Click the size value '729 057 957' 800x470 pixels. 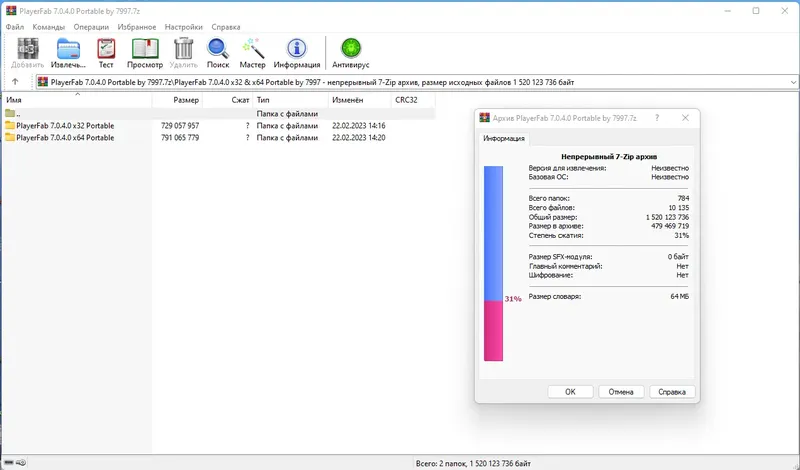point(180,126)
